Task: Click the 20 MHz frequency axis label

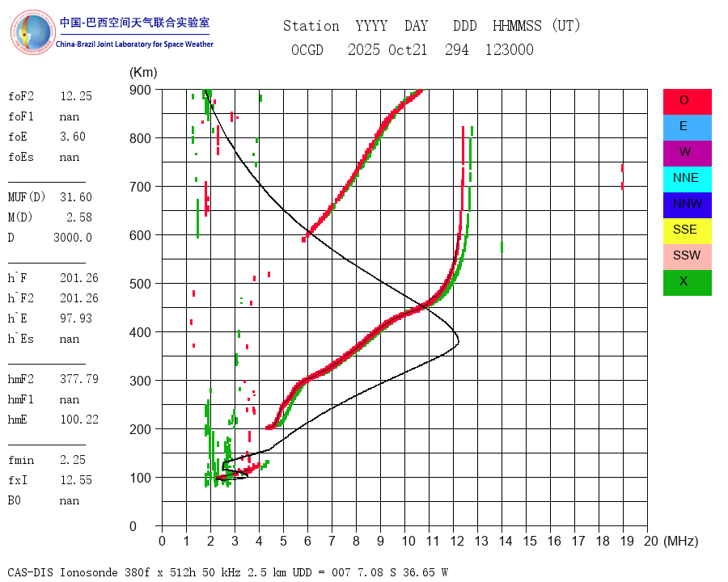Action: point(651,541)
